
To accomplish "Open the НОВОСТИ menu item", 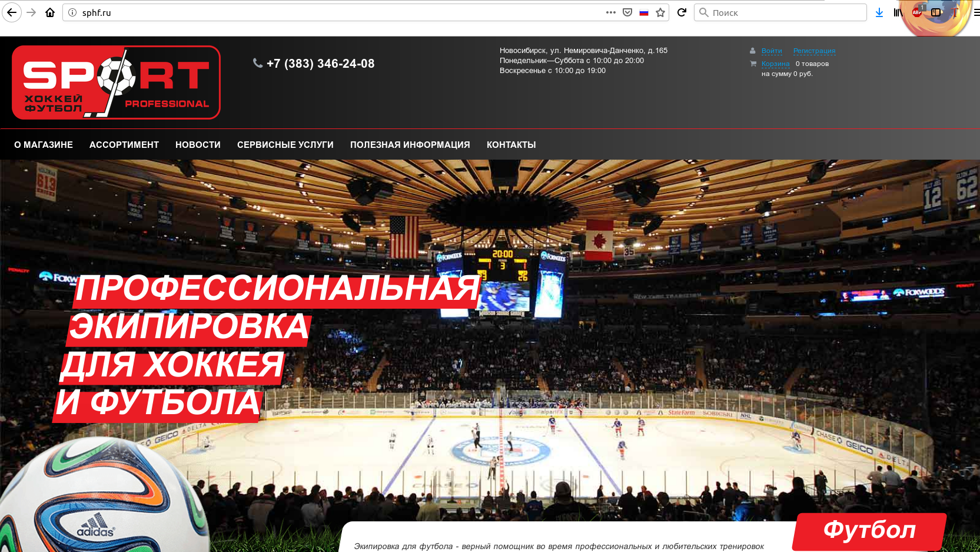I will [x=198, y=145].
